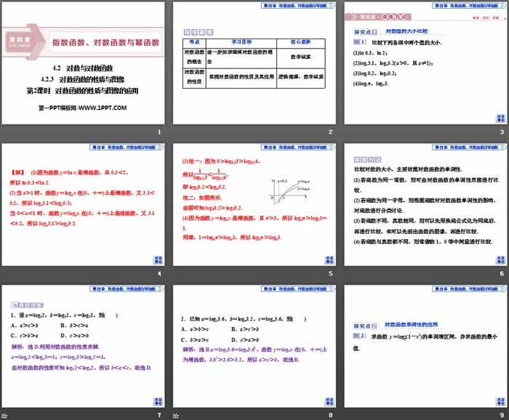The width and height of the screenshot is (509, 420).
Task: Click the animation star icon under slide 7
Action: pyautogui.click(x=4, y=416)
